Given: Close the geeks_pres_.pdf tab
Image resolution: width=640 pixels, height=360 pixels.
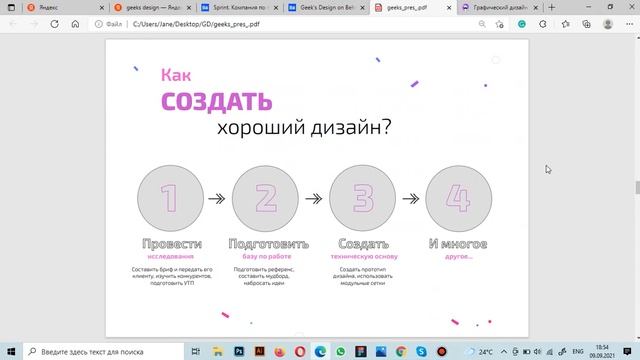Looking at the screenshot, I should pos(449,7).
